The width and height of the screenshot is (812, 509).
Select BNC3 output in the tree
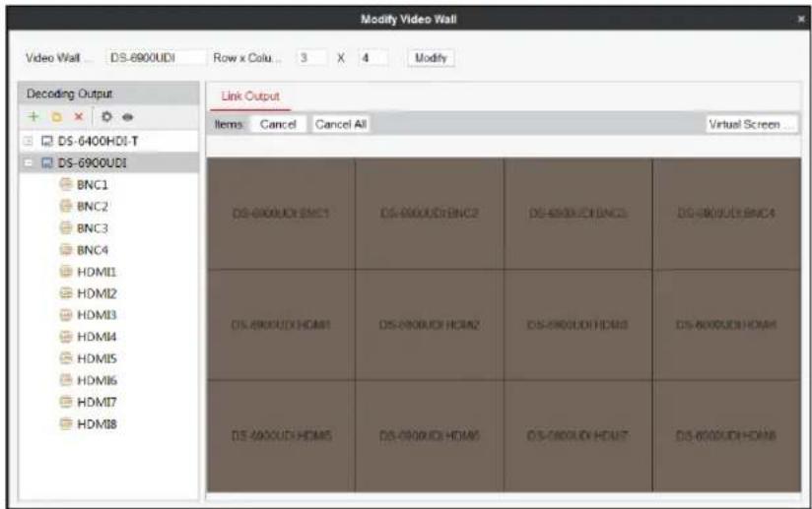coord(93,228)
